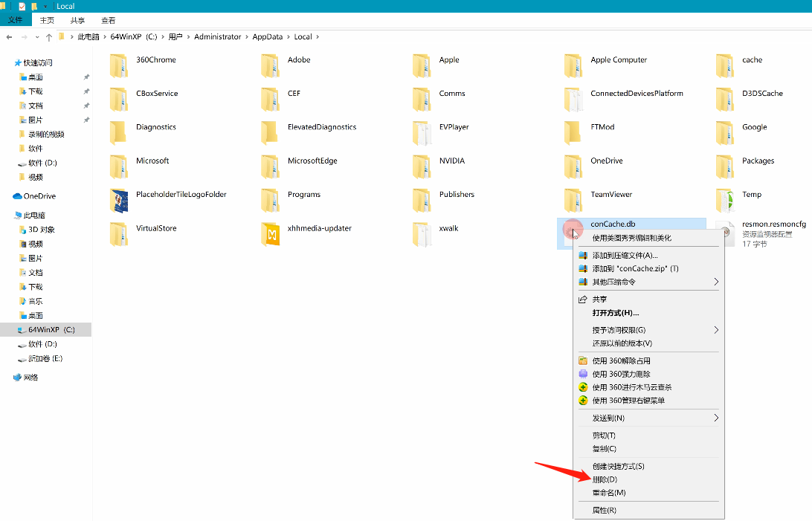
Task: Open the Adobe folder icon
Action: 271,65
